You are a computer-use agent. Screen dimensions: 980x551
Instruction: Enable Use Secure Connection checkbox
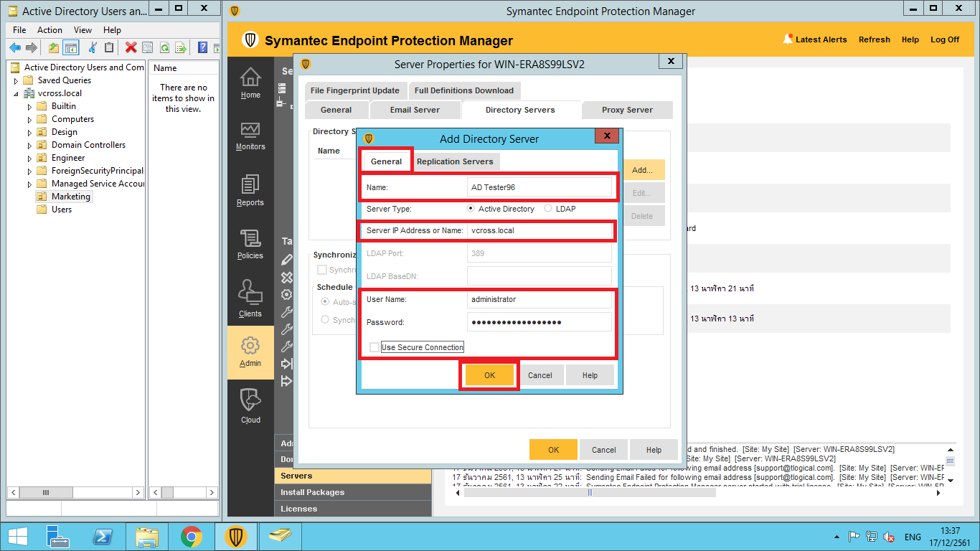tap(374, 347)
